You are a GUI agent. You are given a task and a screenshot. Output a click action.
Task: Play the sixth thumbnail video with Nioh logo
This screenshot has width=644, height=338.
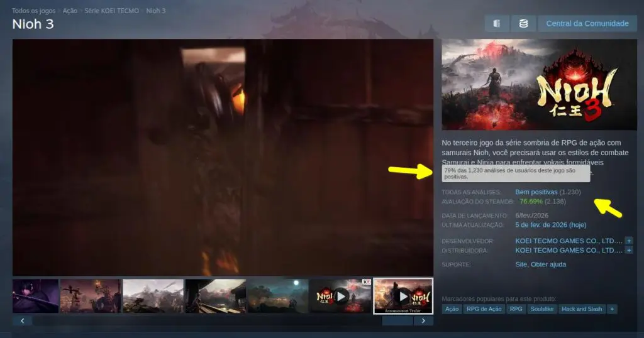point(340,296)
